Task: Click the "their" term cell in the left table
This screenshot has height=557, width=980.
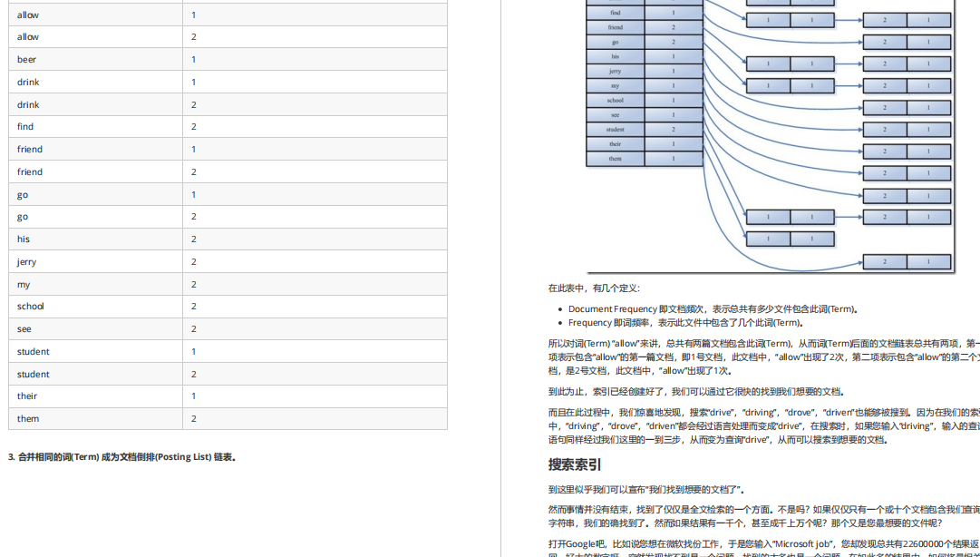Action: pos(95,396)
